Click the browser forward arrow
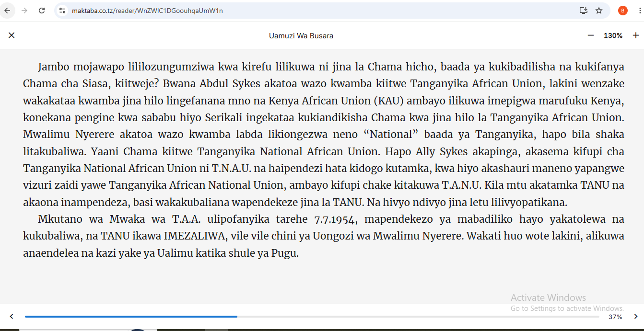Image resolution: width=644 pixels, height=331 pixels. pyautogui.click(x=24, y=11)
